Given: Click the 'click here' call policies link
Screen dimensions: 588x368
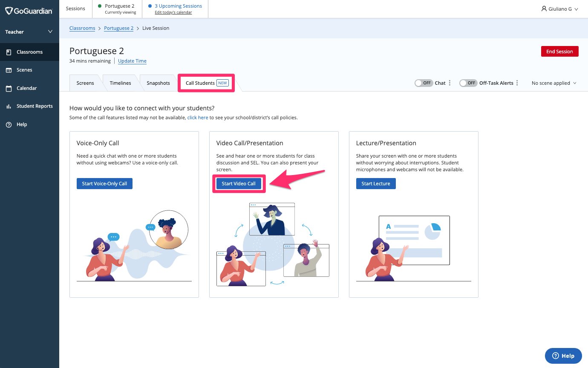Looking at the screenshot, I should 198,118.
